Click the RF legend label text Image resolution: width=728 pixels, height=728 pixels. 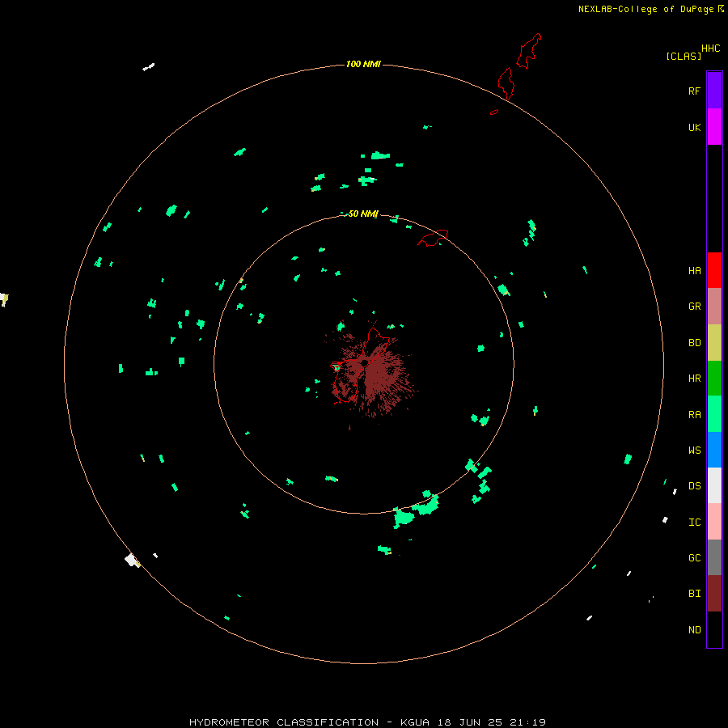point(694,91)
